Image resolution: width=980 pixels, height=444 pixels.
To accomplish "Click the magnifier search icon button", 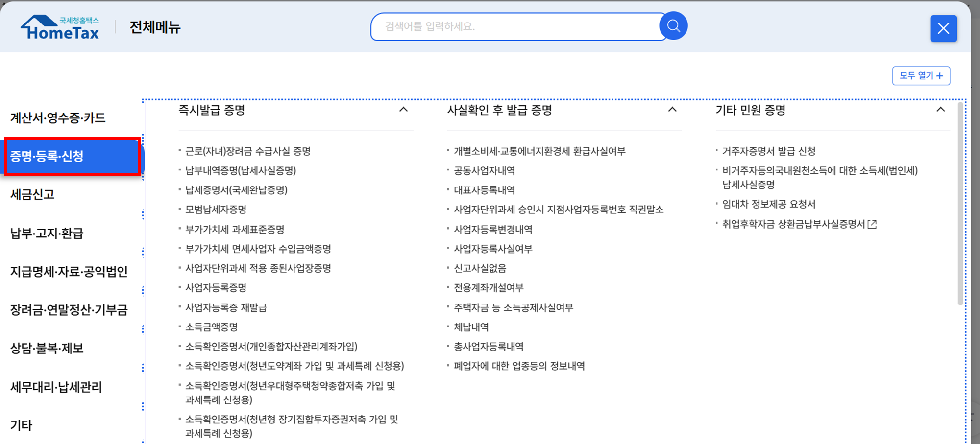I will (673, 26).
